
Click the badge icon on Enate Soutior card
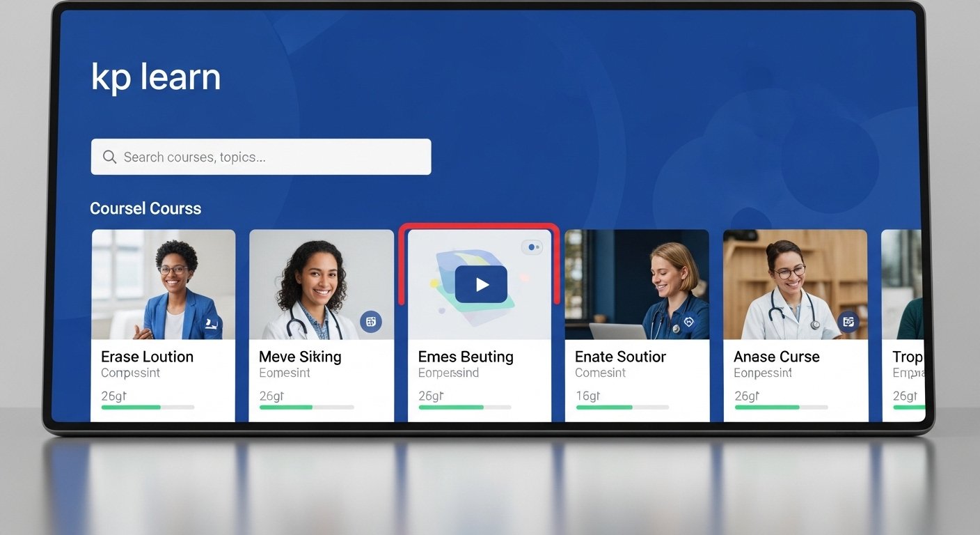(x=688, y=322)
